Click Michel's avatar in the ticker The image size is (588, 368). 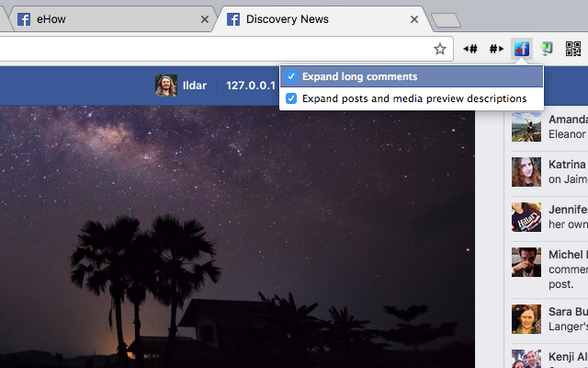tap(526, 262)
